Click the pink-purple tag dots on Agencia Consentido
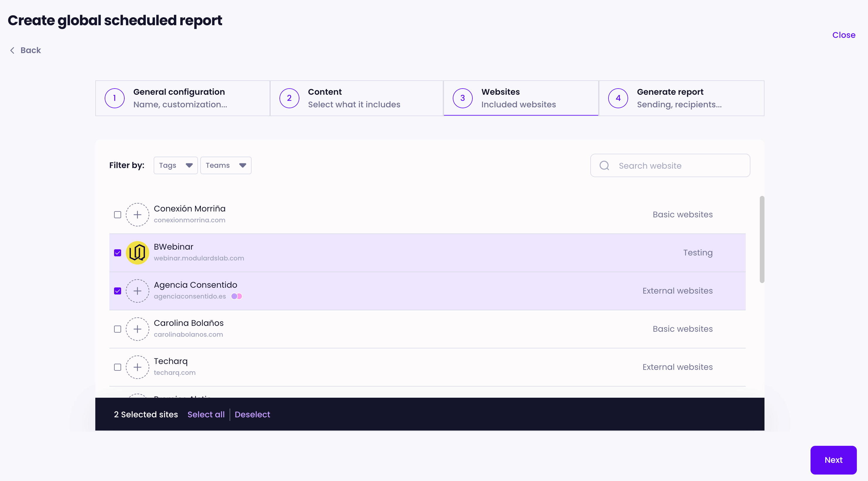 point(237,296)
